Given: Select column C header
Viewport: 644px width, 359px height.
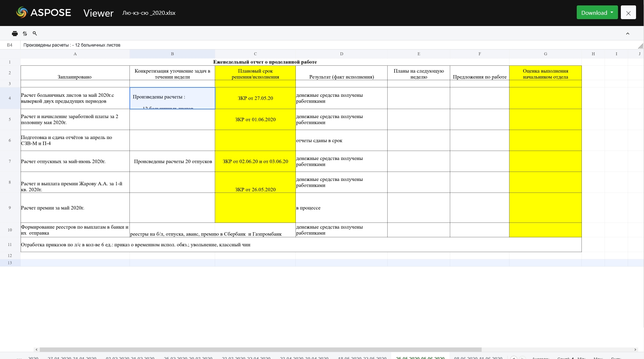Looking at the screenshot, I should pyautogui.click(x=255, y=54).
